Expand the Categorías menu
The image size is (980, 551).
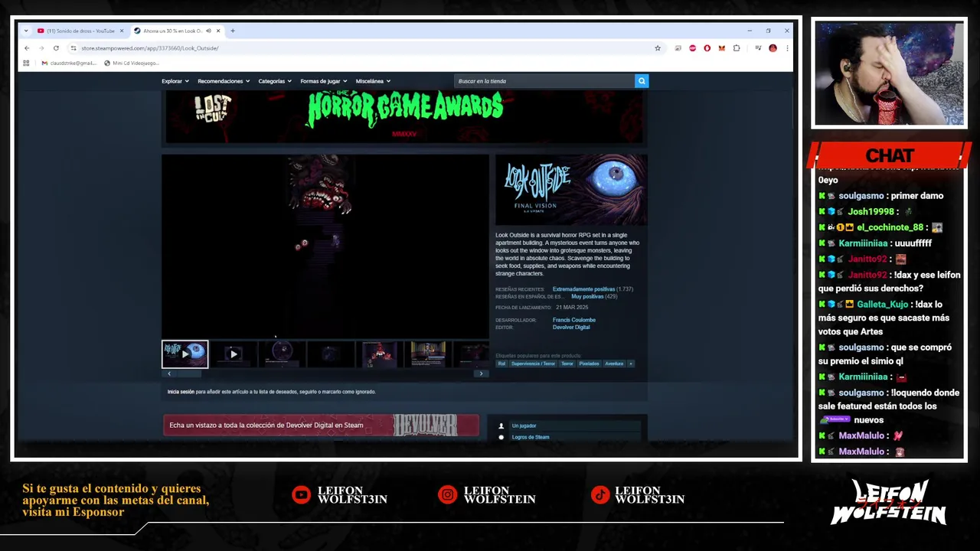coord(275,81)
